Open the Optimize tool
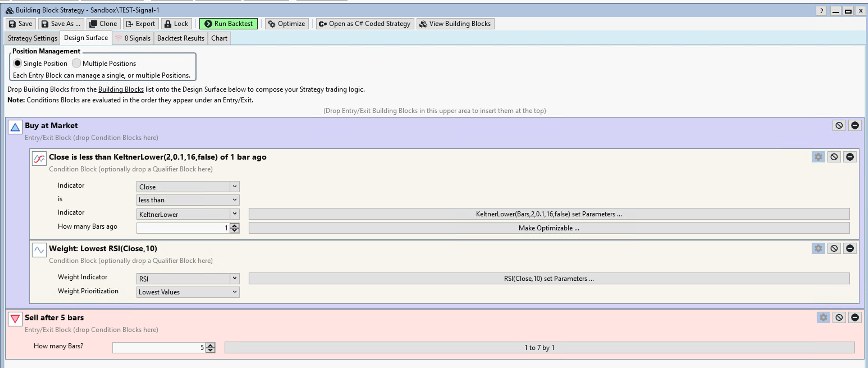The width and height of the screenshot is (868, 368). point(287,24)
